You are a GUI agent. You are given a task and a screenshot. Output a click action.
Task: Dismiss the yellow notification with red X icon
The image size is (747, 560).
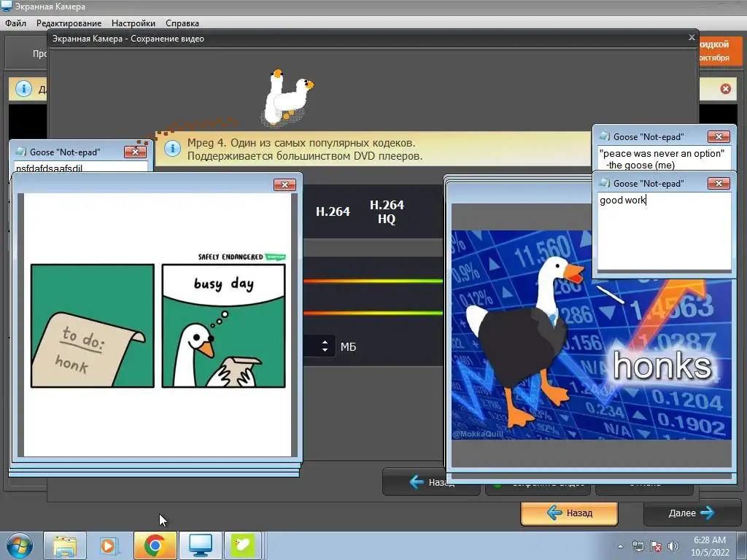[725, 88]
